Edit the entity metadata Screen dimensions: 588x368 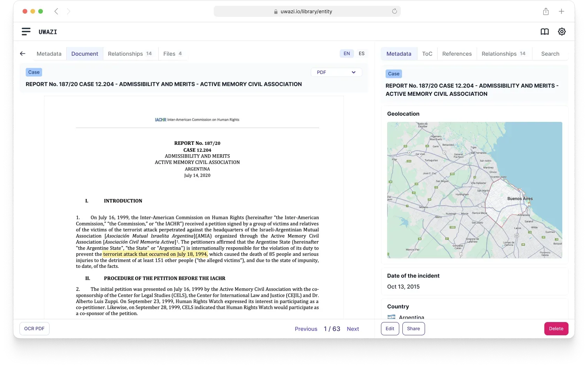click(x=390, y=328)
